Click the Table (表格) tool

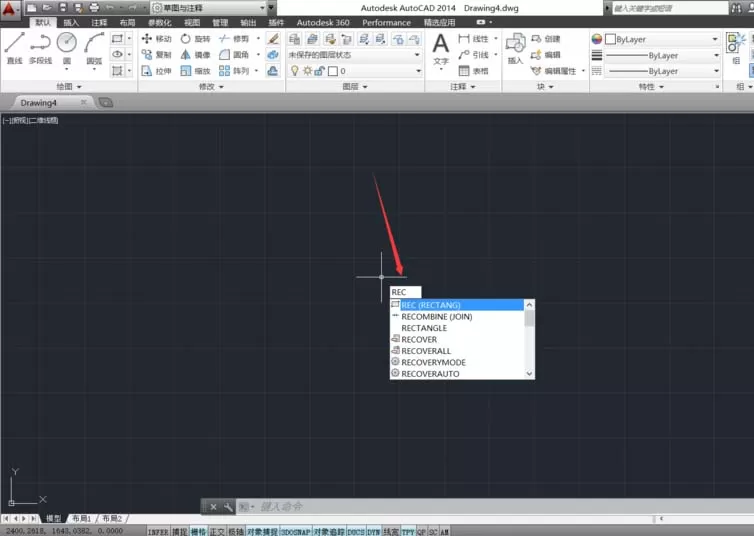(x=473, y=71)
